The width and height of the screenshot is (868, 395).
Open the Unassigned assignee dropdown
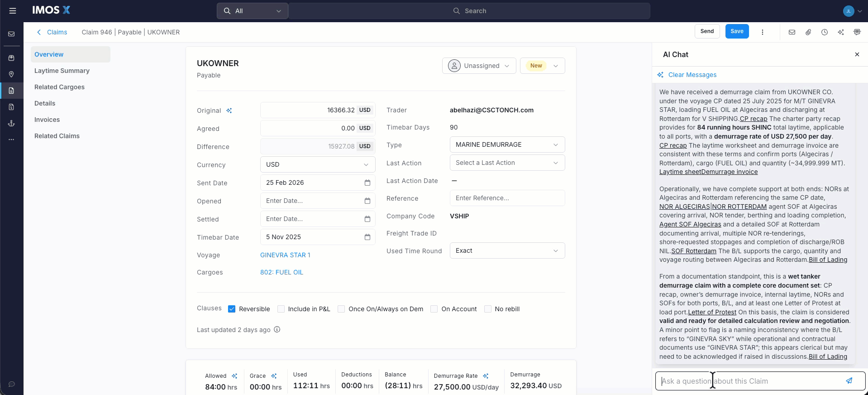coord(479,66)
